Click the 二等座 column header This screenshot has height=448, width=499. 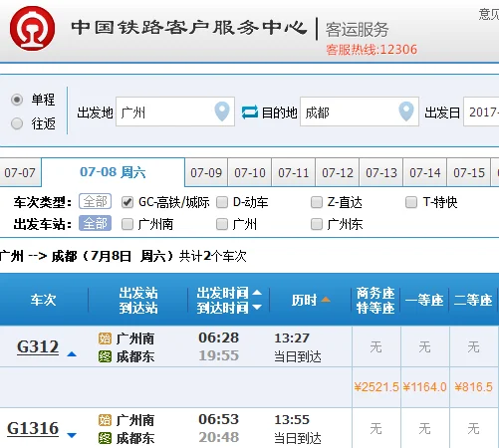click(473, 300)
